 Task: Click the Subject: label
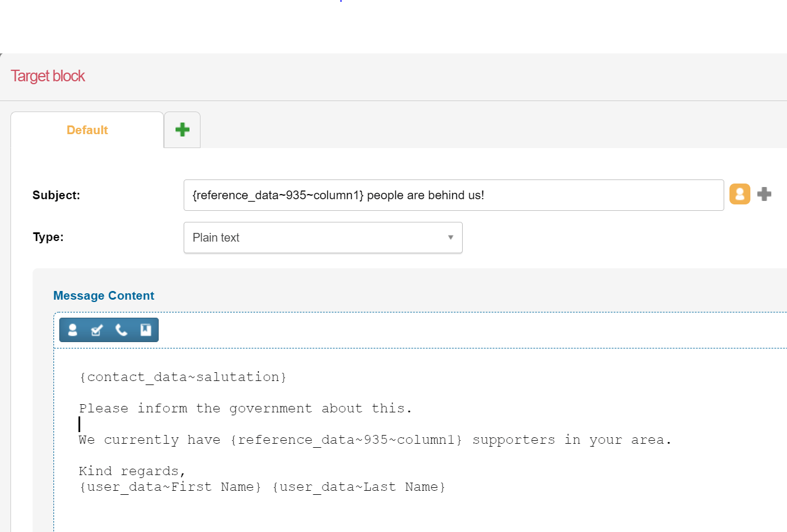(56, 195)
